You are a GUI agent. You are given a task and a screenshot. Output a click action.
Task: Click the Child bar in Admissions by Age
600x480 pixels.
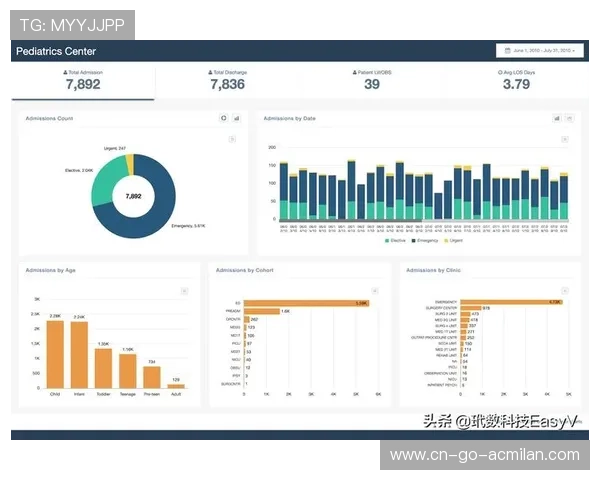click(55, 355)
